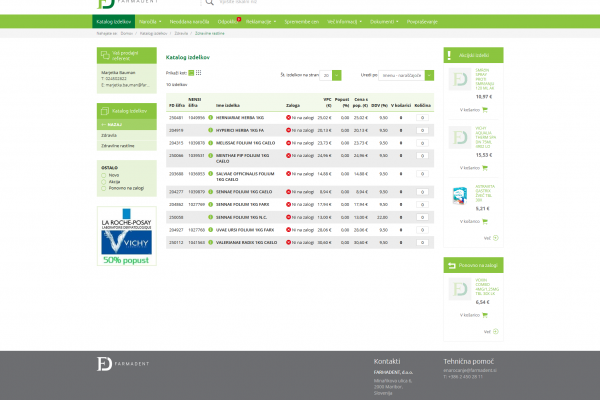Viewport: 600px width, 400px height.
Task: Add SMRDN spray to cart
Action: pyautogui.click(x=474, y=110)
